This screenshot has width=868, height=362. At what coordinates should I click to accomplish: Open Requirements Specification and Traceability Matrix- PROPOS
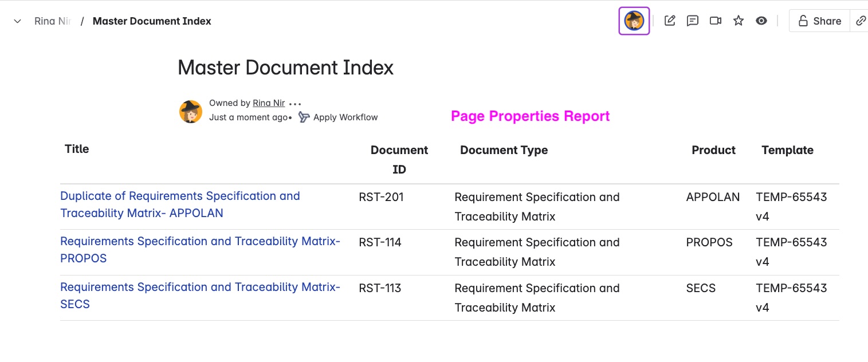click(200, 250)
